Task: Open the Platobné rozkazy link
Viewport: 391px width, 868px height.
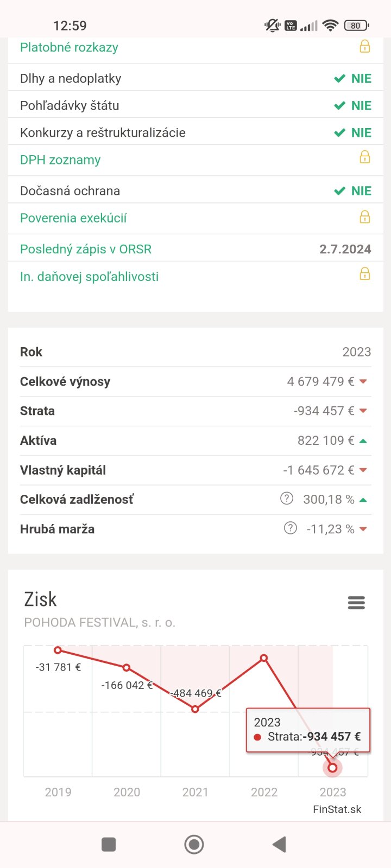Action: point(69,48)
